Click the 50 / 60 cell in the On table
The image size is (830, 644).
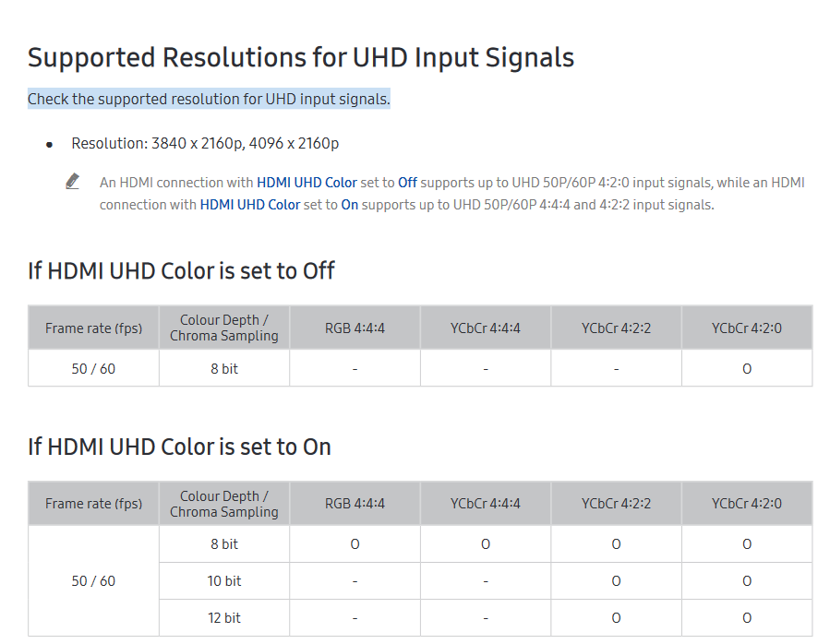point(93,581)
